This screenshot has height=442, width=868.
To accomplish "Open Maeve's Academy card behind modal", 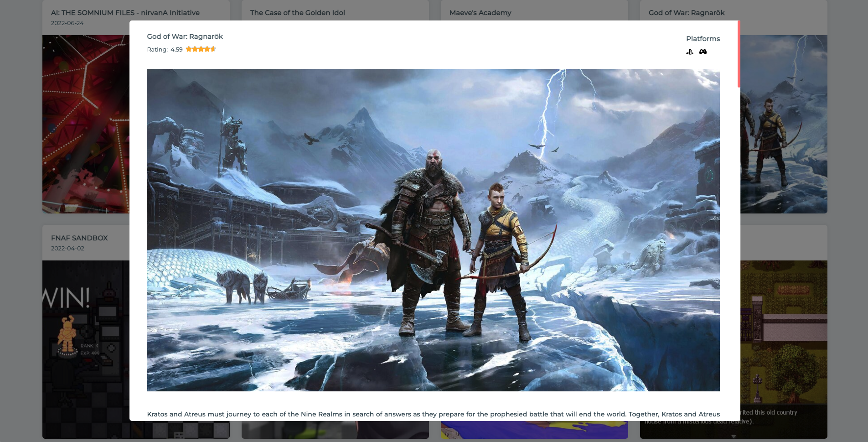I will [x=480, y=13].
